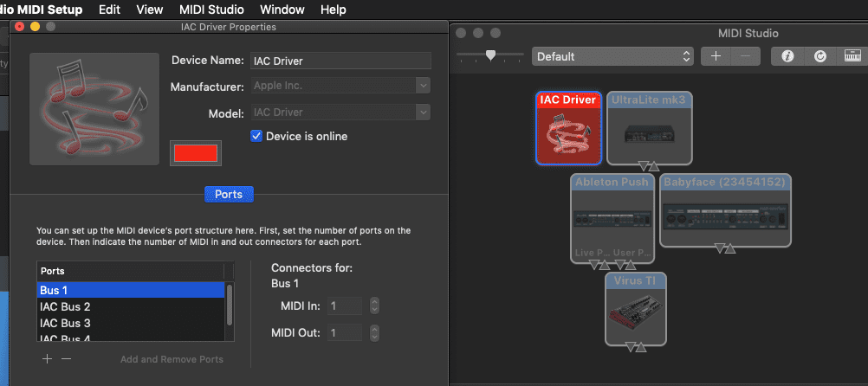Select IAC Bus 2 in the Ports list
This screenshot has height=386, width=868.
coord(131,306)
